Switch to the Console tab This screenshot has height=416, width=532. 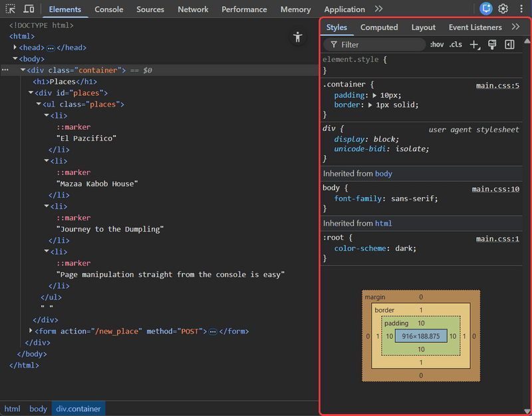click(x=108, y=9)
